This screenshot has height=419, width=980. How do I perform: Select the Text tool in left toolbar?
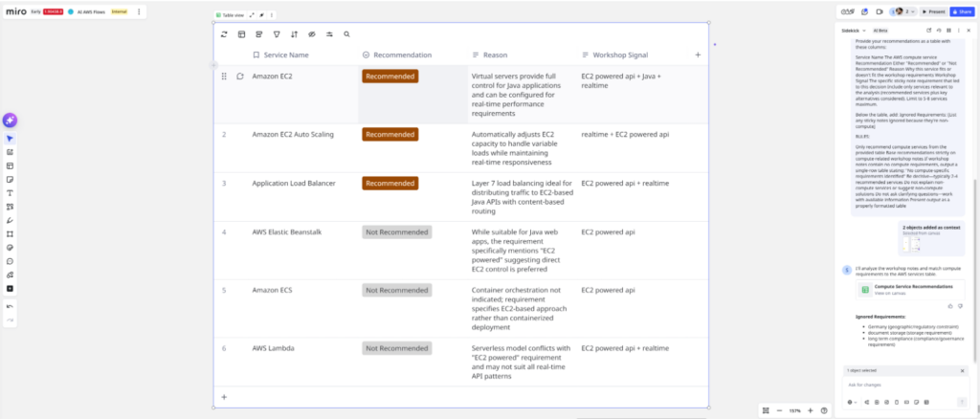click(x=10, y=192)
